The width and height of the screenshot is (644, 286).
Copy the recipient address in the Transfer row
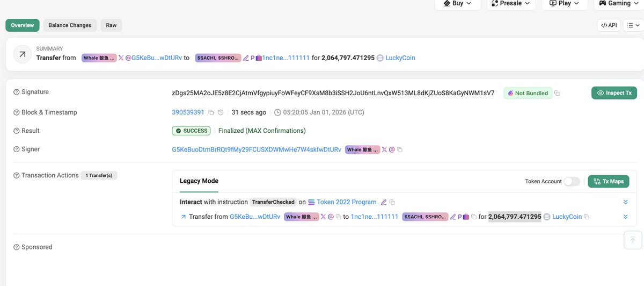pyautogui.click(x=474, y=217)
